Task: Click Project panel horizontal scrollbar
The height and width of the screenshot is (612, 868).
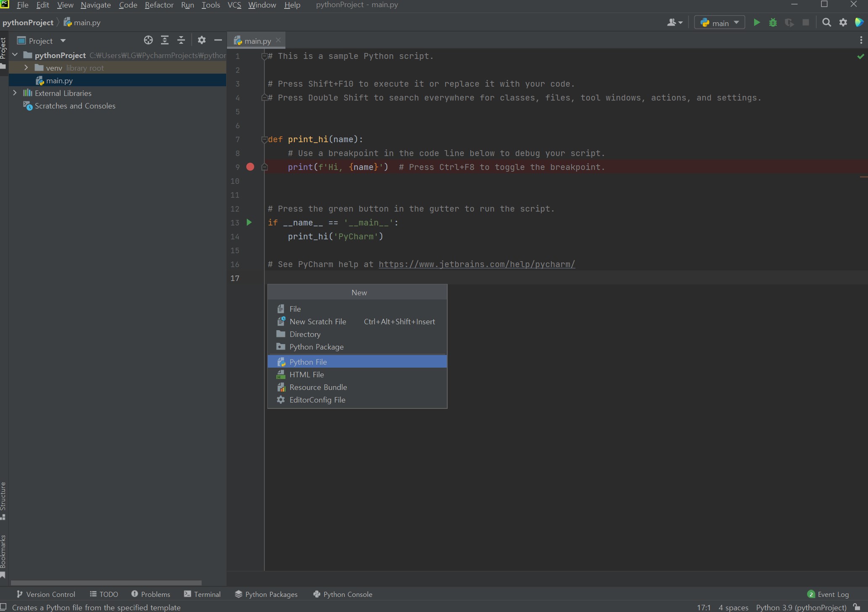Action: pos(106,583)
